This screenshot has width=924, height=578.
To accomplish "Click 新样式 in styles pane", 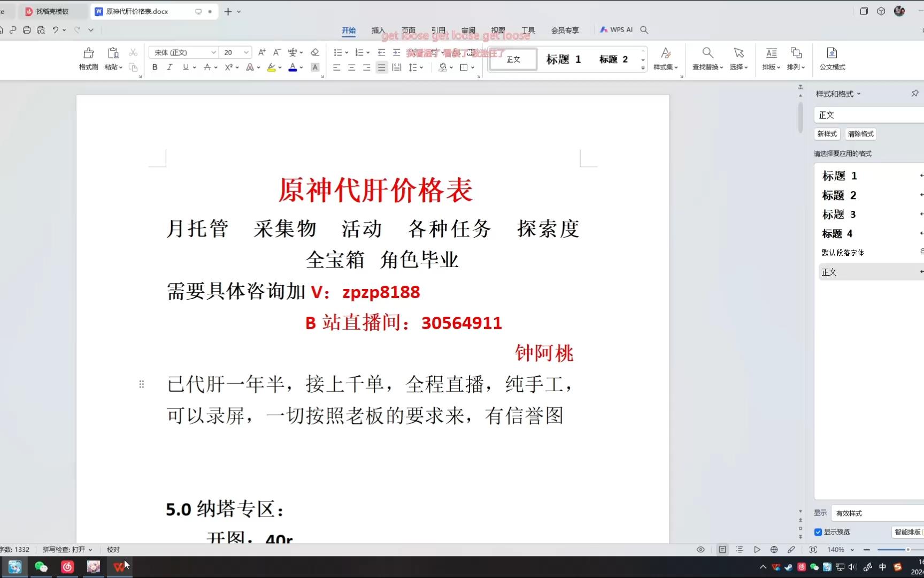I will coord(827,134).
